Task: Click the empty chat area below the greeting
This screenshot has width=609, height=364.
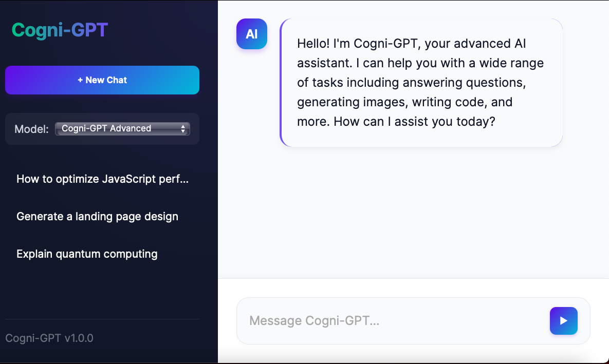Action: point(413,213)
